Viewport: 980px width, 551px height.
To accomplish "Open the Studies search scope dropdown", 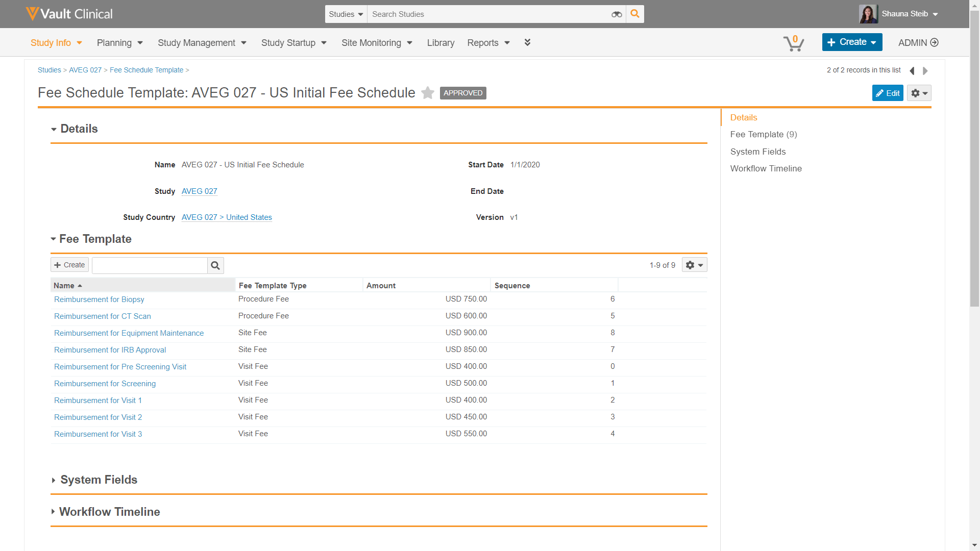I will pos(346,14).
